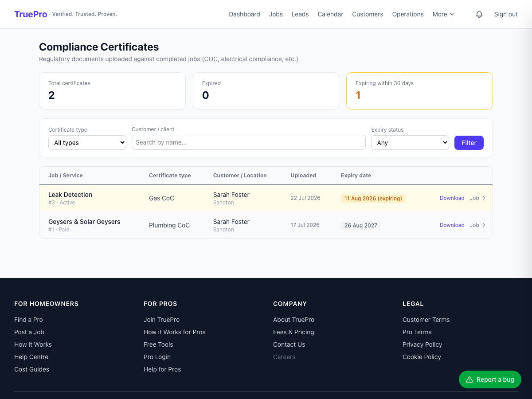The height and width of the screenshot is (399, 532).
Task: Open Operations in top navigation
Action: [408, 14]
